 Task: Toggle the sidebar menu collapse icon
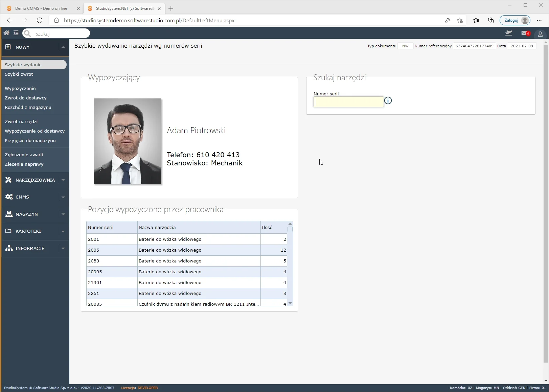pos(16,33)
